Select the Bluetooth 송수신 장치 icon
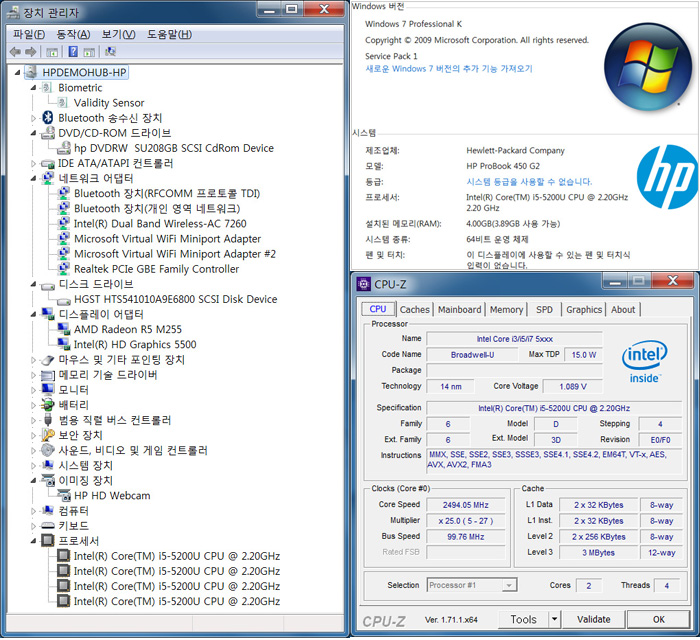700x640 pixels. point(48,118)
